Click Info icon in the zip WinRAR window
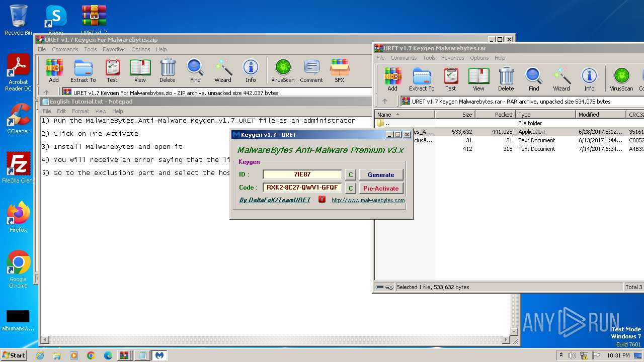The image size is (644, 362). pyautogui.click(x=251, y=71)
